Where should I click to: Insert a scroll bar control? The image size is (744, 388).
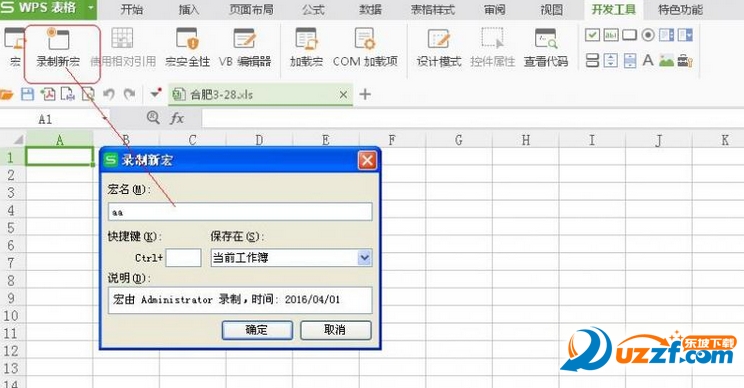(630, 60)
